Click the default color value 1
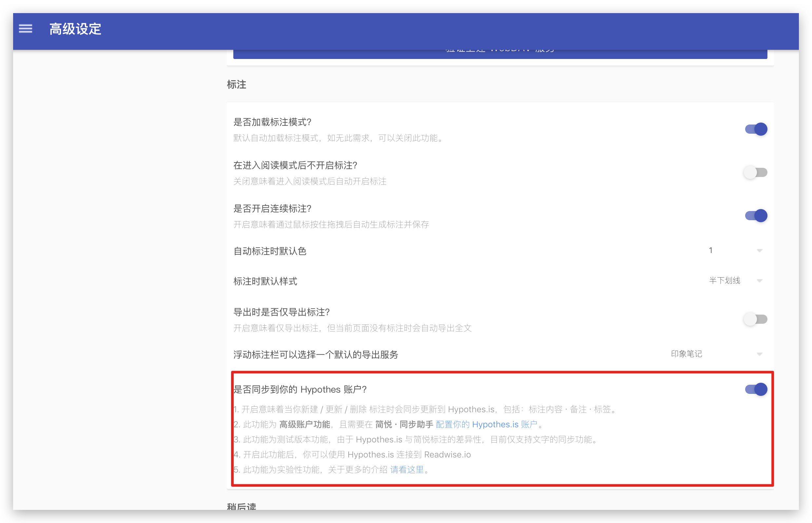Screen dimensions: 812x523 tap(710, 250)
